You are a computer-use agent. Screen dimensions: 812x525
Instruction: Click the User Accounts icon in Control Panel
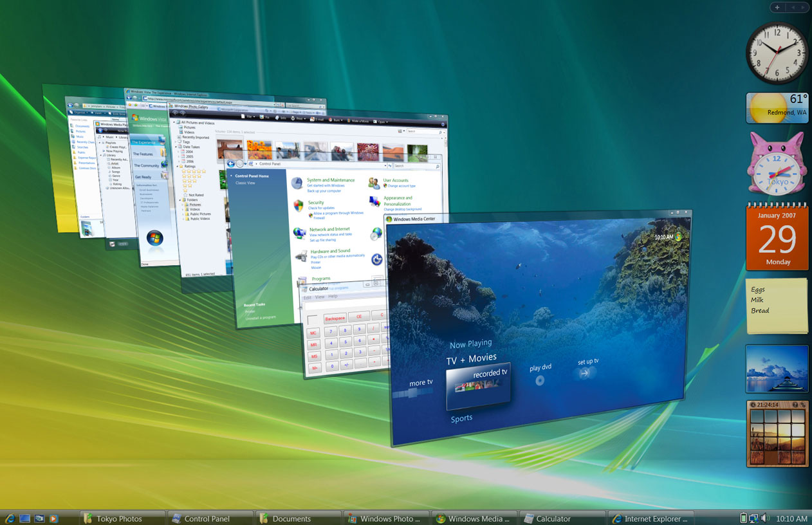point(374,183)
